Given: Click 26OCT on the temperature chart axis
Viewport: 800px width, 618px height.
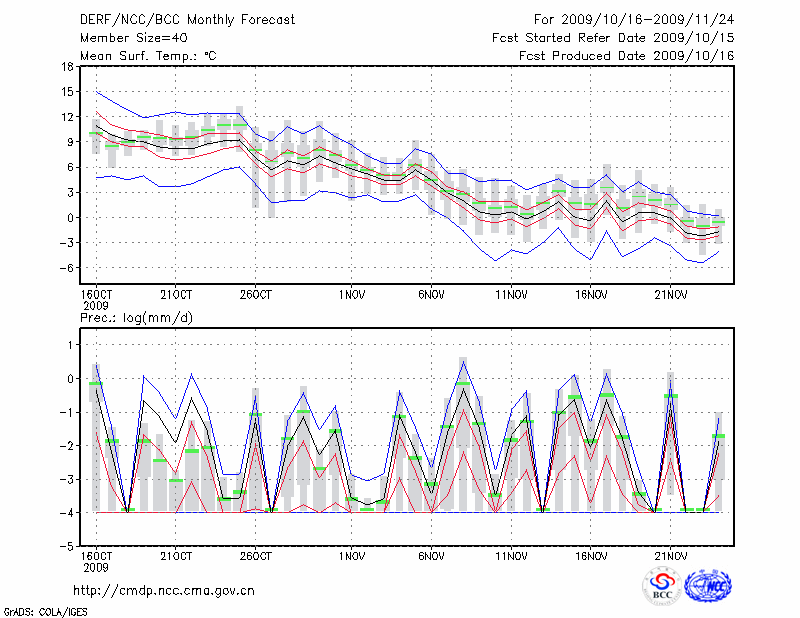Looking at the screenshot, I should (x=256, y=296).
